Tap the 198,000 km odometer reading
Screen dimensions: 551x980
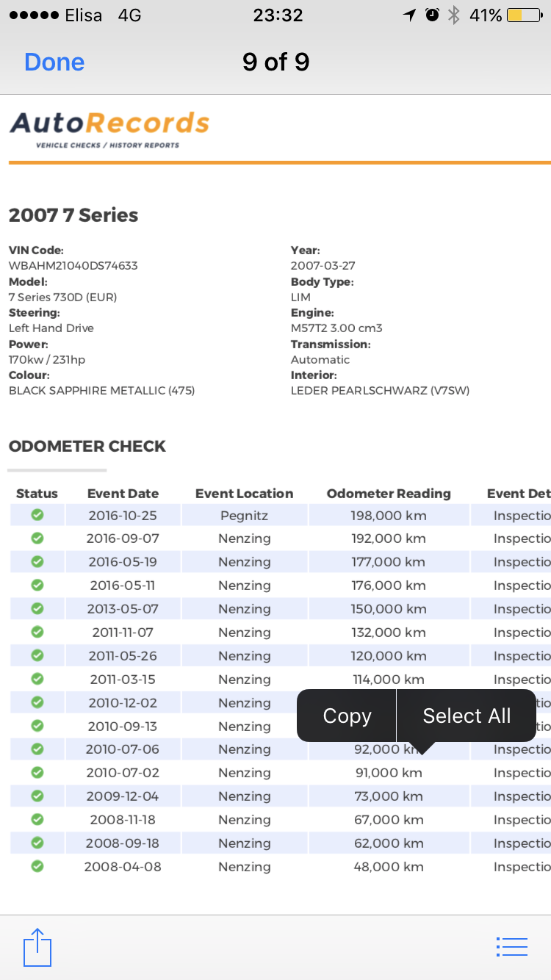point(389,516)
